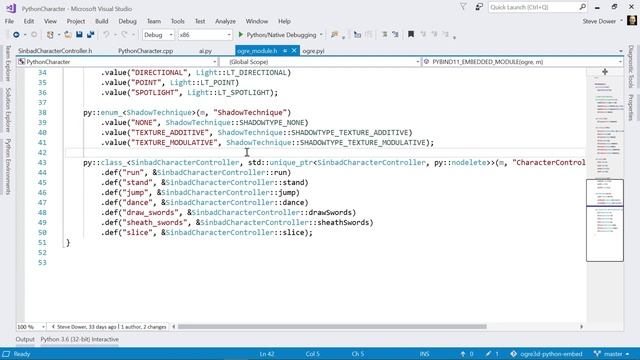Screen dimensions: 640x360
Task: Click the Next Bookmark toolbar icon
Action: pyautogui.click(x=434, y=35)
